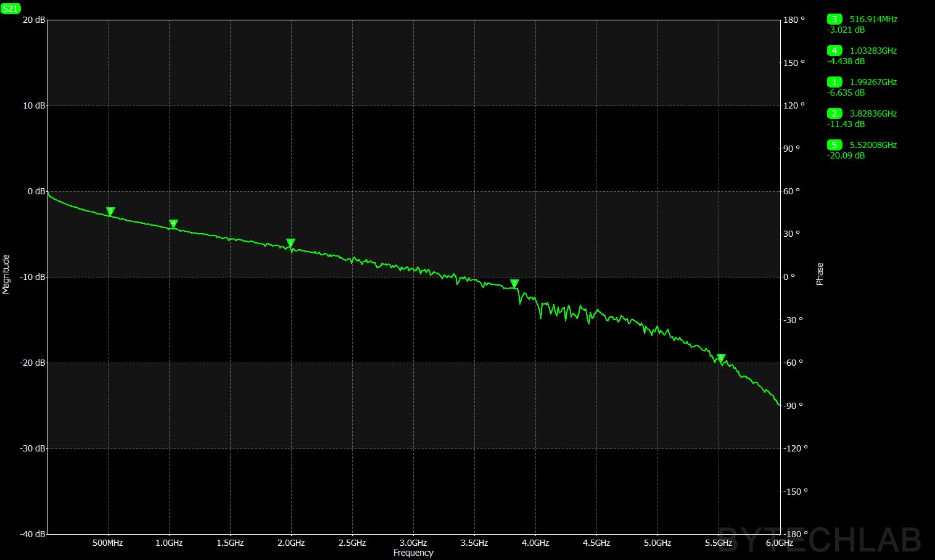Click the 90 ° phase tick label

792,149
